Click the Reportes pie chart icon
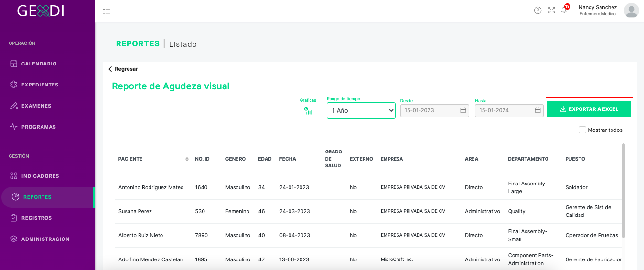 (x=15, y=197)
